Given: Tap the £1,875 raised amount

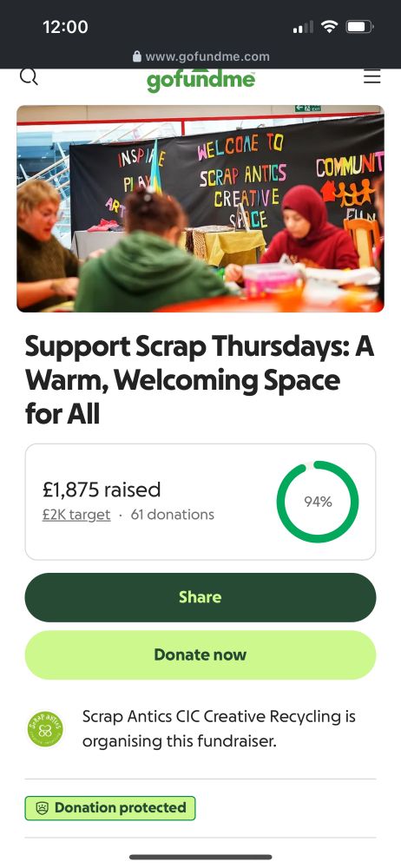Looking at the screenshot, I should (102, 490).
